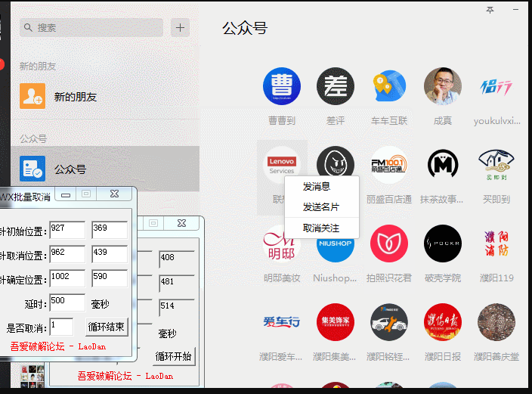Open 新的朋友 in the contact list
This screenshot has width=532, height=394.
(x=76, y=97)
